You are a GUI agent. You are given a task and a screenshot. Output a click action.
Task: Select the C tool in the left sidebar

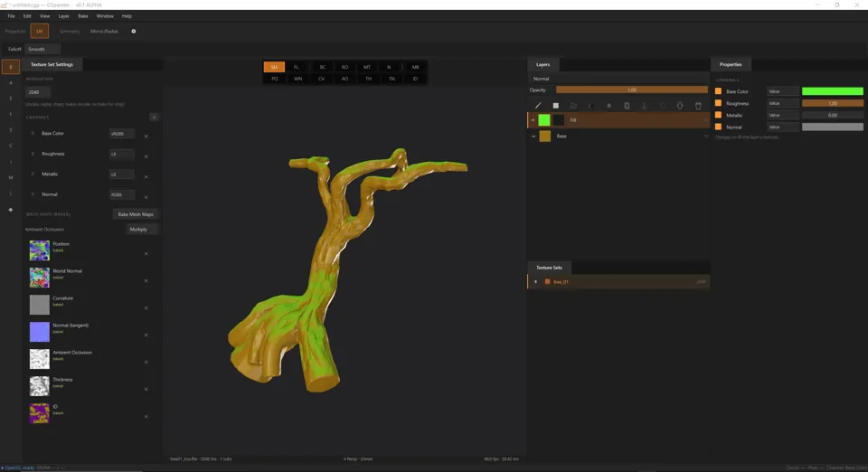coord(11,146)
